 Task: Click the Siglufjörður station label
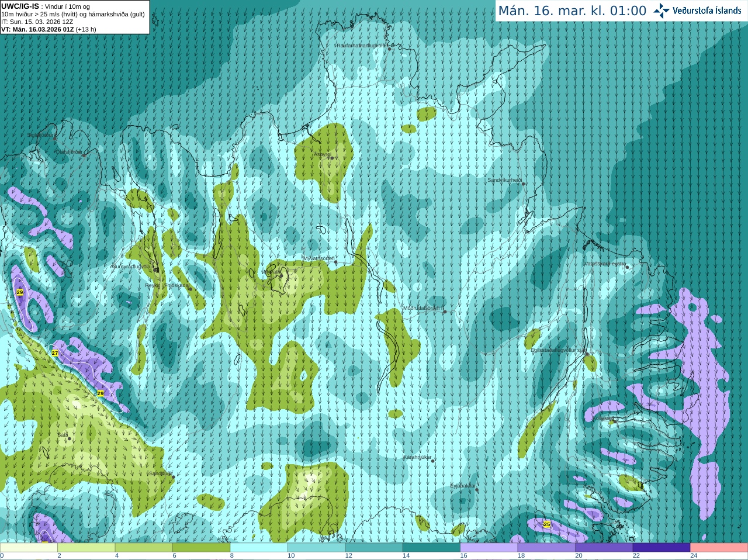coord(41,135)
